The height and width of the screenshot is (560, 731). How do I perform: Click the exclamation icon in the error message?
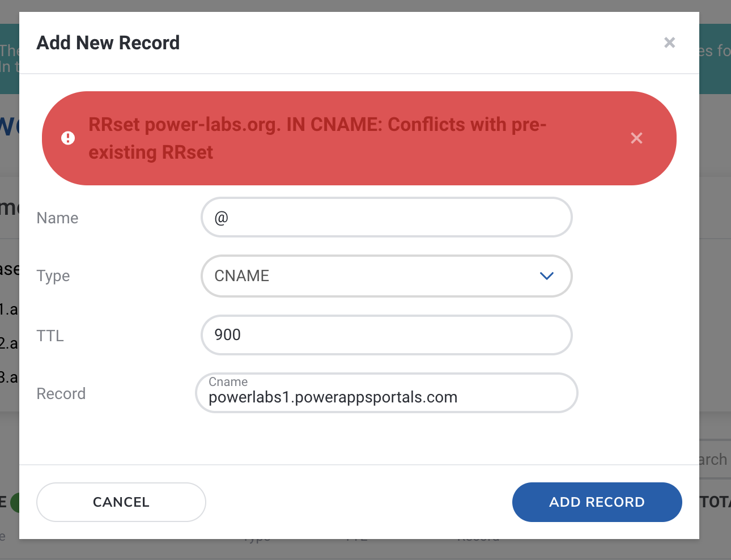tap(68, 138)
